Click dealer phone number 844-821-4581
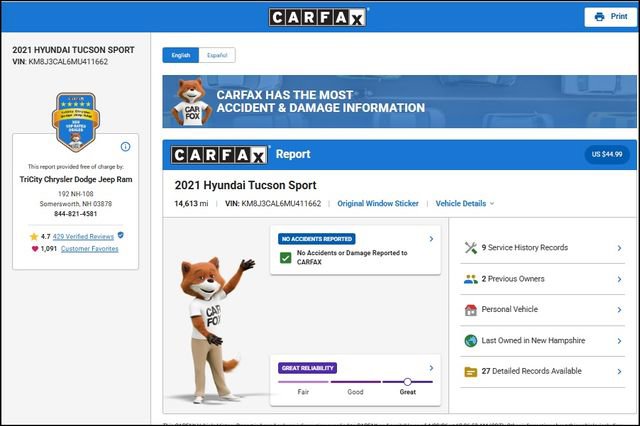Image resolution: width=640 pixels, height=426 pixels. point(76,214)
